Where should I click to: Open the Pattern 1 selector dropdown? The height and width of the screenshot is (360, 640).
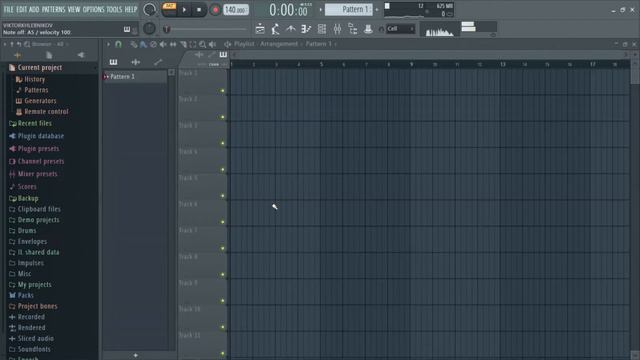(x=349, y=9)
